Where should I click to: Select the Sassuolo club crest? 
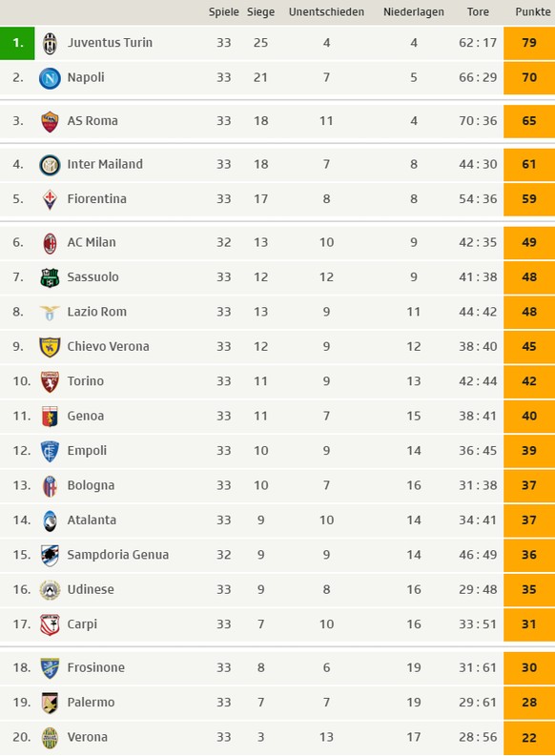pyautogui.click(x=50, y=277)
